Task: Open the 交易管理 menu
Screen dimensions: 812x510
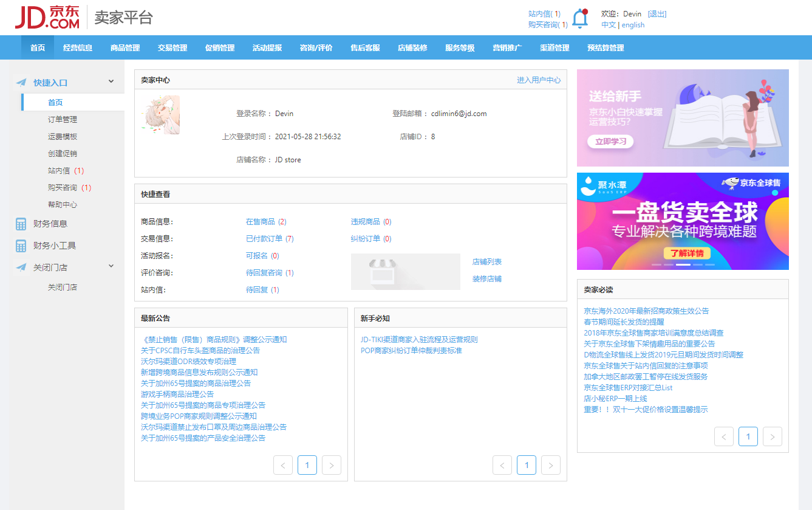Action: (x=172, y=47)
